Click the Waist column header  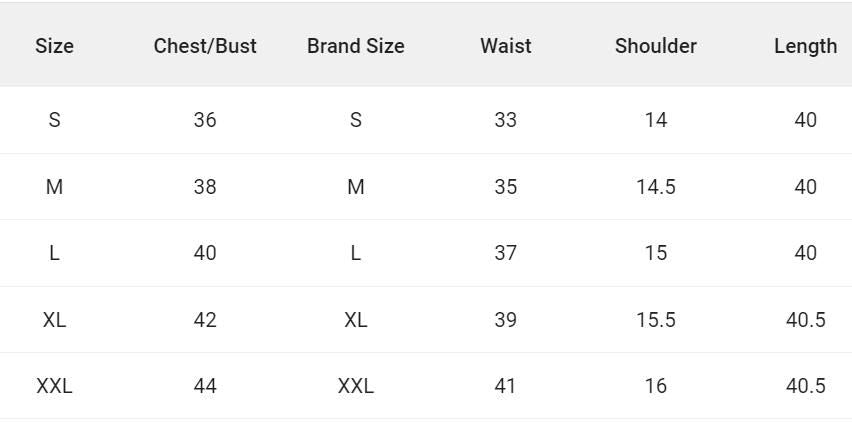(505, 46)
